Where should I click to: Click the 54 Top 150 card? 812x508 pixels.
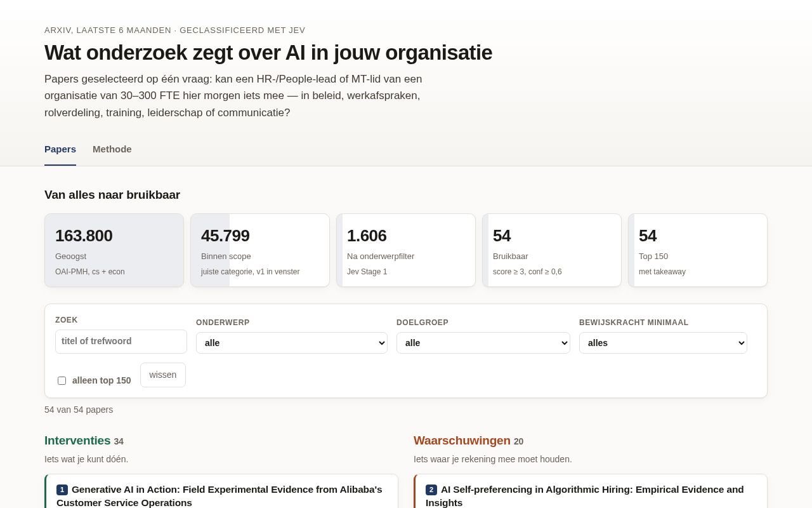pyautogui.click(x=698, y=250)
